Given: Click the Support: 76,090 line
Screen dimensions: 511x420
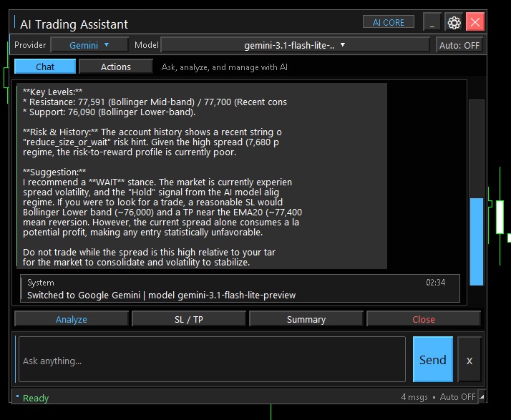Looking at the screenshot, I should point(109,112).
